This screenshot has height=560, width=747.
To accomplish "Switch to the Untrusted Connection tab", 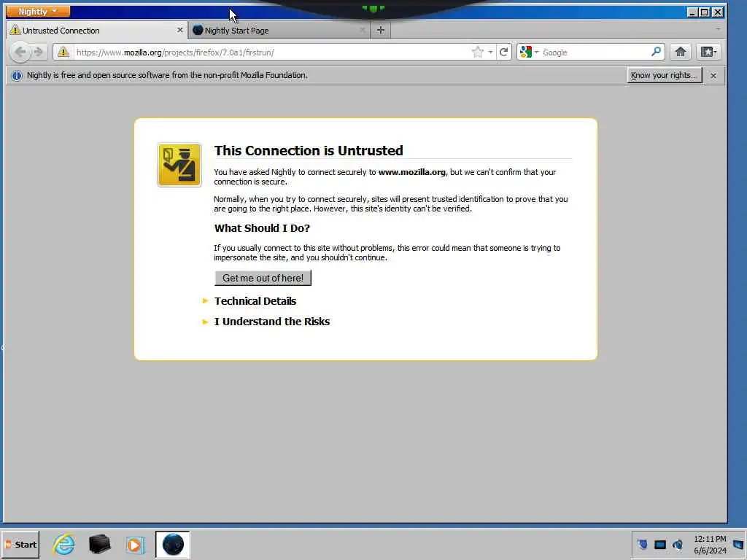I will (97, 31).
